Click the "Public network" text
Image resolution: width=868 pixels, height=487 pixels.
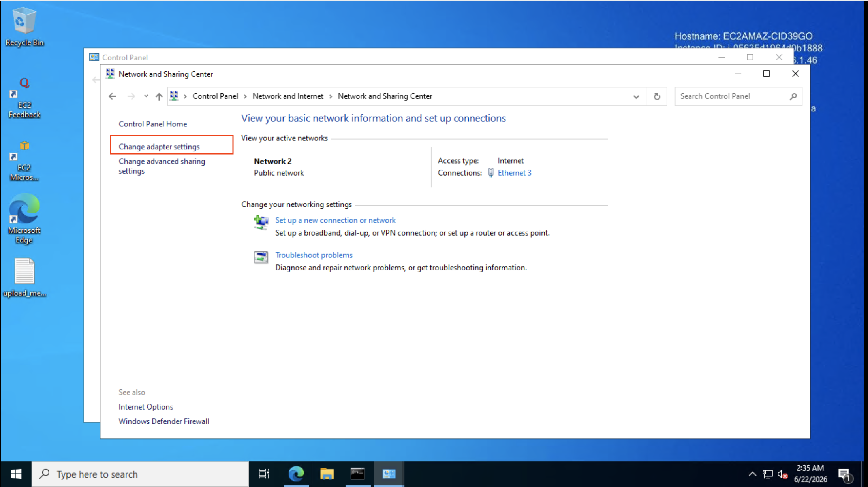coord(279,173)
